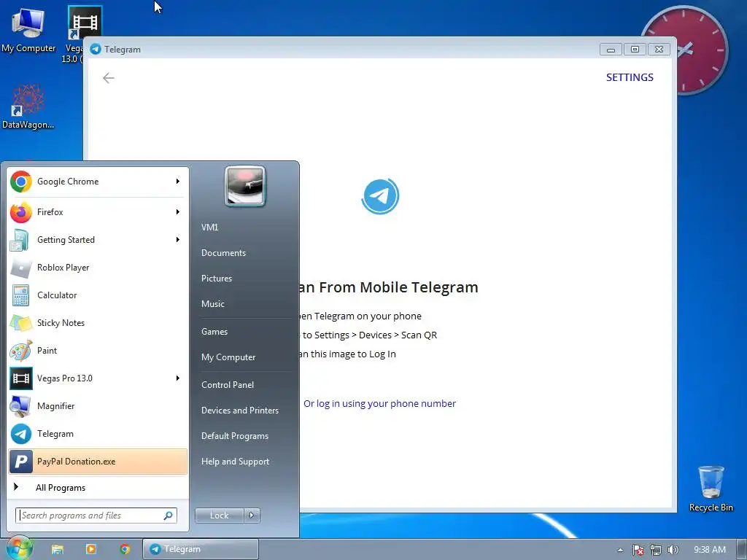Click Telegram back arrow
747x560 pixels.
tap(109, 77)
